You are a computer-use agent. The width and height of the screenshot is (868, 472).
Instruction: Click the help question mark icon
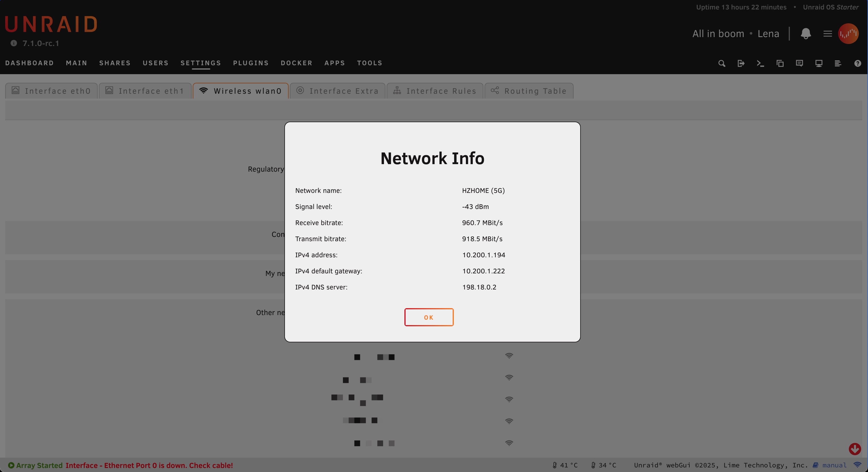[x=858, y=63]
